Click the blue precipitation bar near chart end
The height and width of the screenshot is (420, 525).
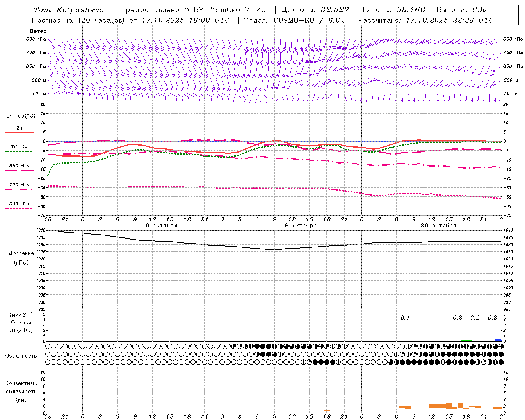click(x=498, y=340)
